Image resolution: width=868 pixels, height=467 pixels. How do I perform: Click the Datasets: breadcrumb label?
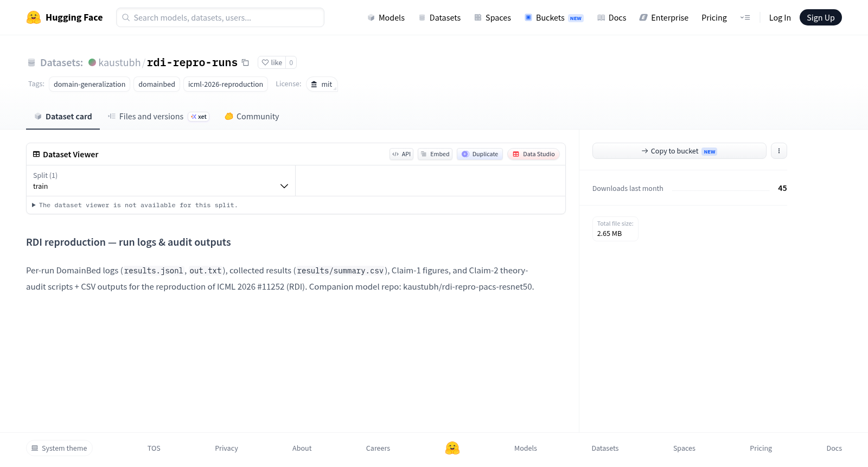coord(61,62)
